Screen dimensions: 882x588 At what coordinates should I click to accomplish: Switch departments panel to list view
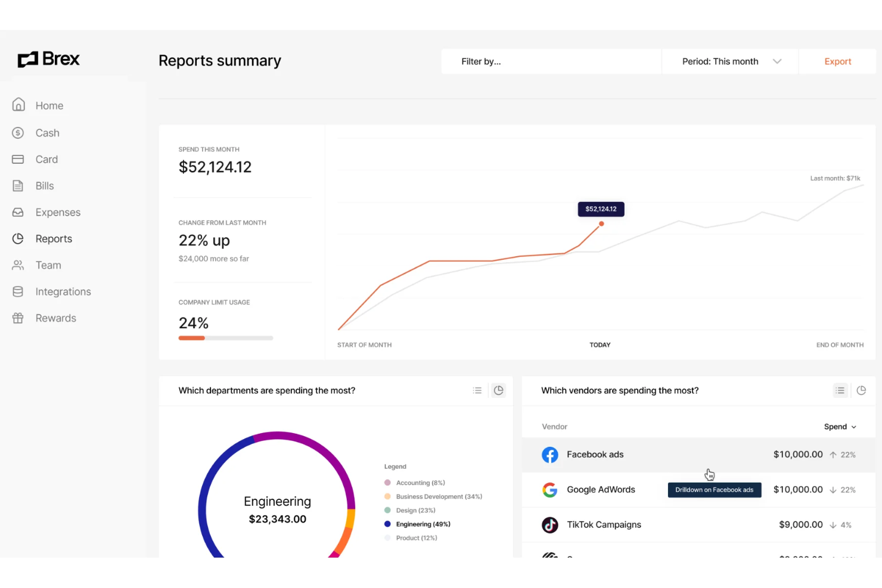(477, 390)
